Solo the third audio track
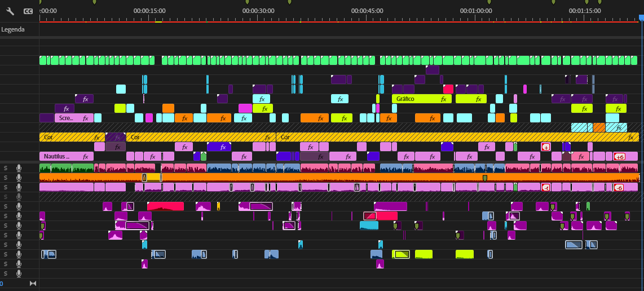 [x=6, y=187]
